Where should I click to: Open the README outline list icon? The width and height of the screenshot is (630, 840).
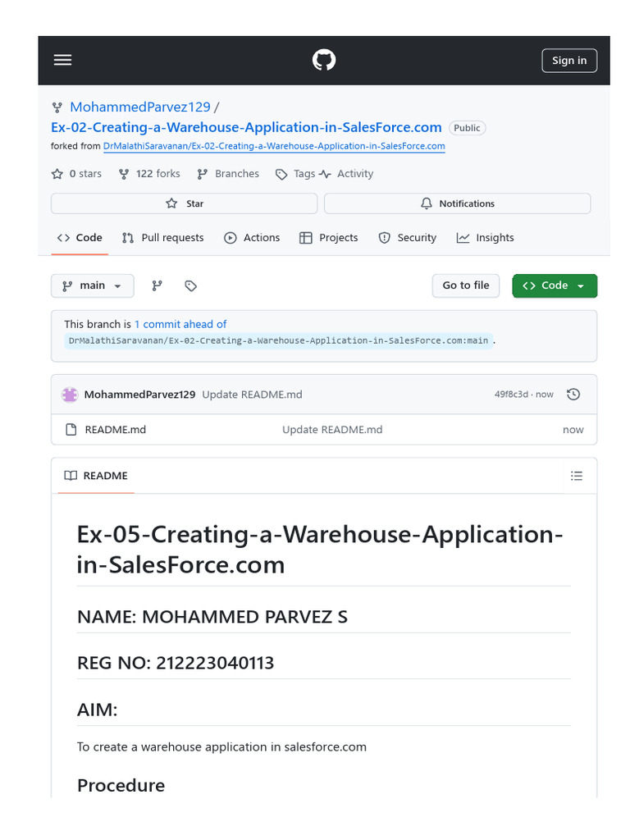[x=577, y=476]
